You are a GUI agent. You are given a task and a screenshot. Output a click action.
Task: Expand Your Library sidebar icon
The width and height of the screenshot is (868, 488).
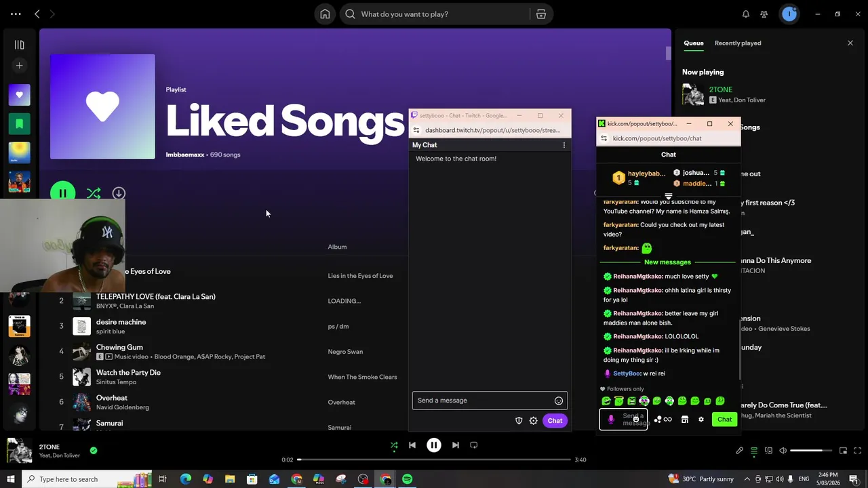[19, 45]
